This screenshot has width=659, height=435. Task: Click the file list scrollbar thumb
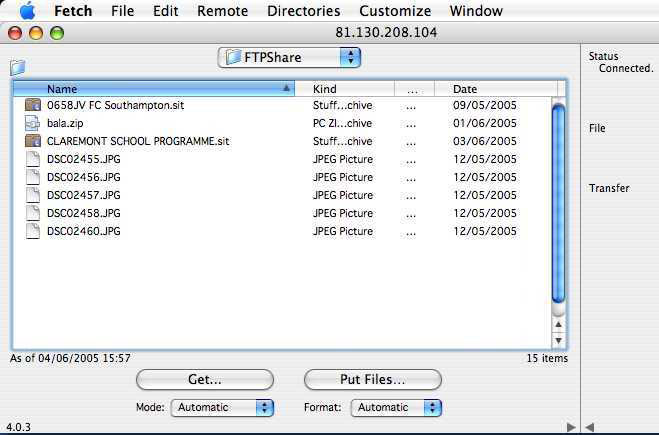tap(558, 203)
